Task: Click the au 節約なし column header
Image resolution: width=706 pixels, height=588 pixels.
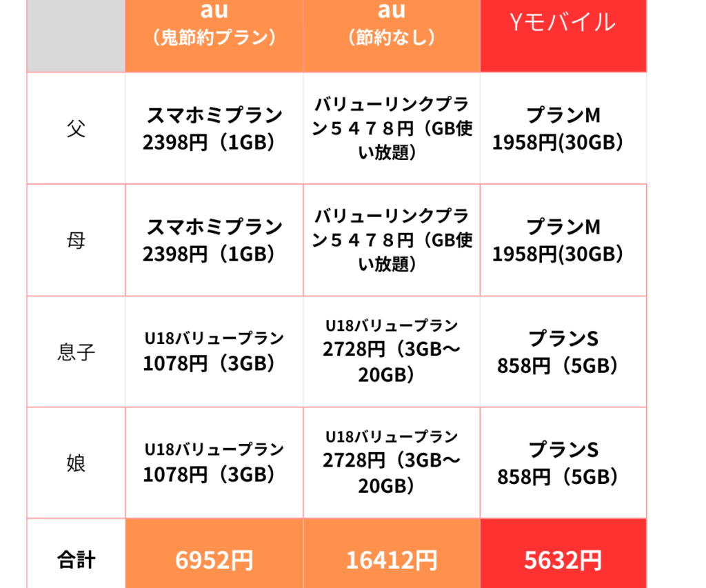Action: (392, 28)
